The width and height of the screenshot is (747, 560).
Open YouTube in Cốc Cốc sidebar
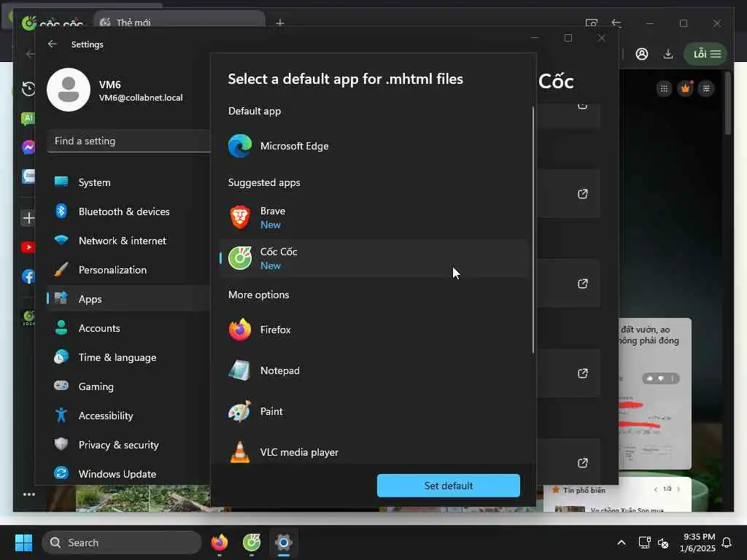click(x=28, y=247)
